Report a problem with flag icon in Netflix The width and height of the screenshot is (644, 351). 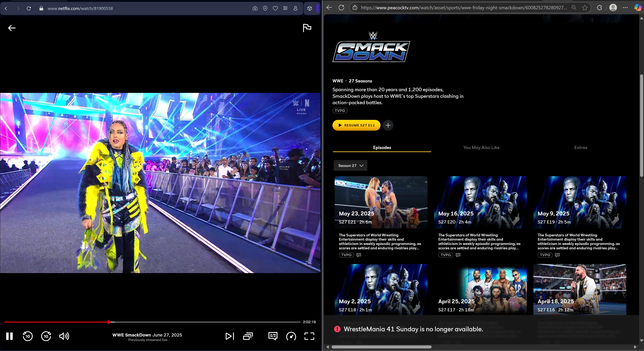point(307,28)
